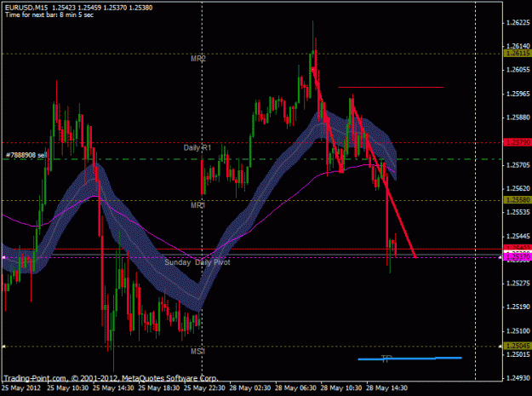The height and width of the screenshot is (396, 532).
Task: Click the 1.25190 value on price scale
Action: click(x=518, y=307)
